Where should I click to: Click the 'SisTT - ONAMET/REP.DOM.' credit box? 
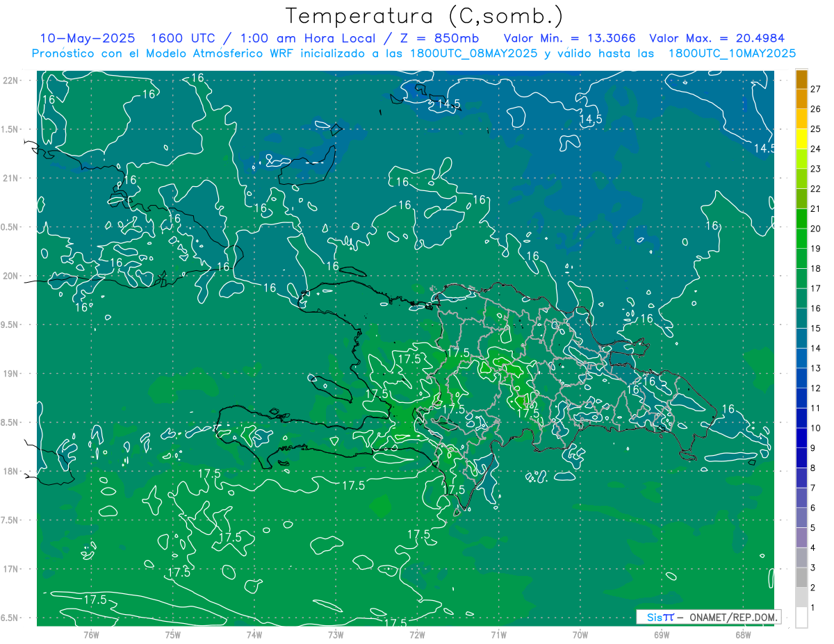pyautogui.click(x=708, y=617)
